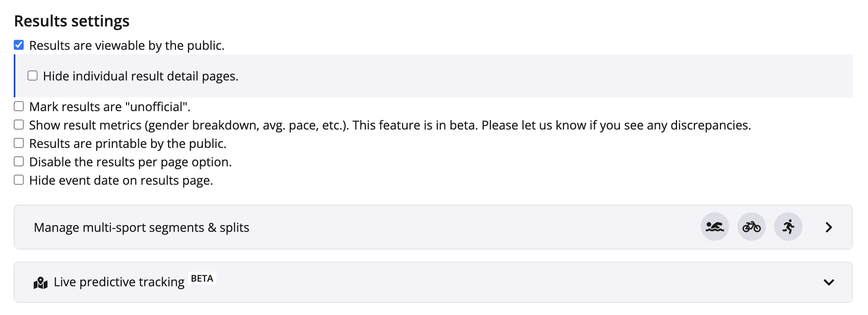868x315 pixels.
Task: Click the map marker icon beside Live predictive tracking
Action: 41,283
